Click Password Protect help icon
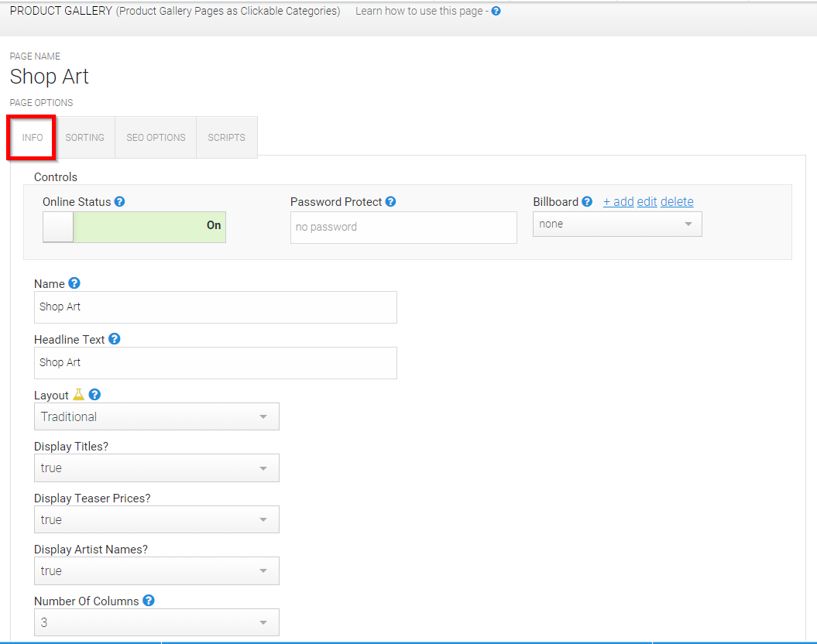The image size is (817, 644). tap(390, 201)
